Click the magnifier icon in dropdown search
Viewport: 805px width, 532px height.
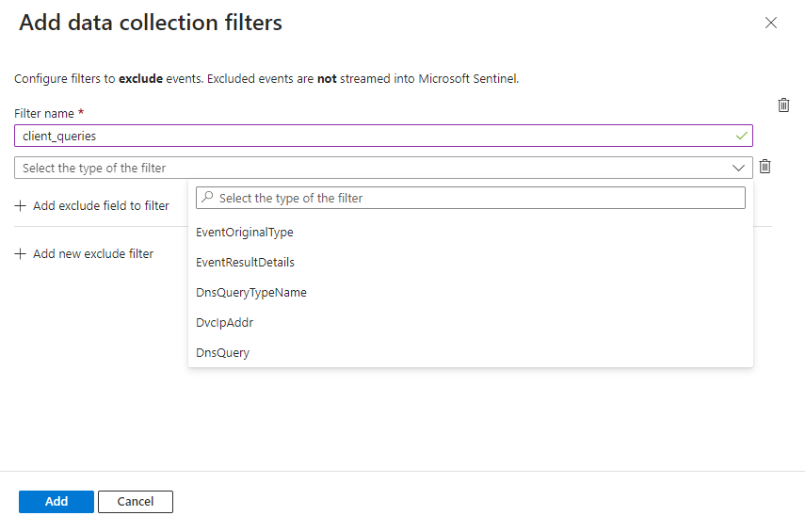(208, 198)
